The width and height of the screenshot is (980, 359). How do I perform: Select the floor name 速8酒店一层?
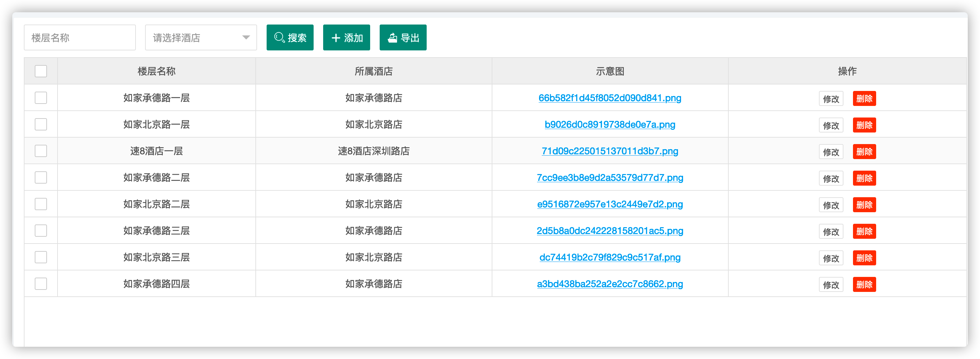[x=156, y=151]
